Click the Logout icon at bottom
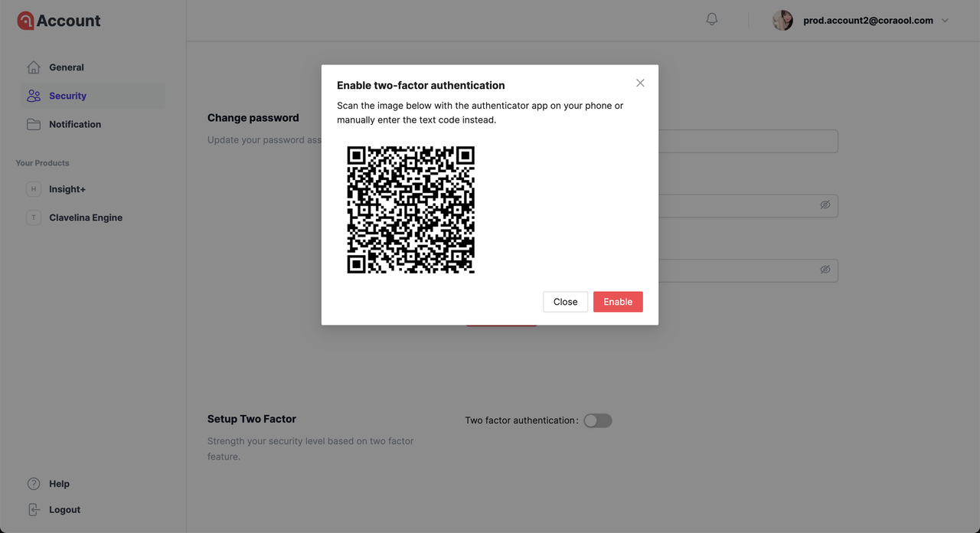 click(33, 509)
